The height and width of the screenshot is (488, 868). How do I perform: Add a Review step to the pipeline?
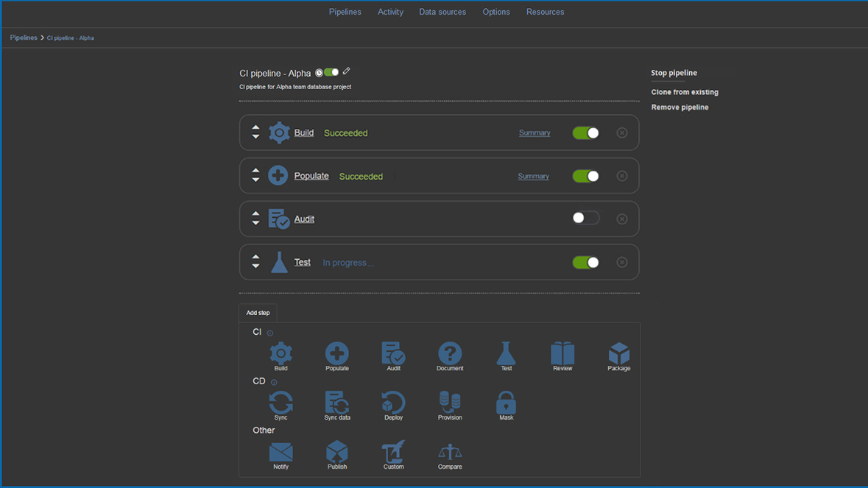tap(562, 354)
